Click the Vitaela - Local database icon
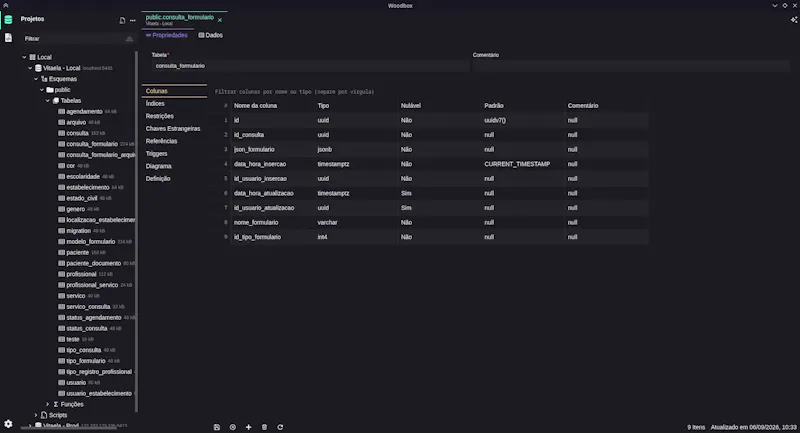Viewport: 800px width, 433px height. 38,68
